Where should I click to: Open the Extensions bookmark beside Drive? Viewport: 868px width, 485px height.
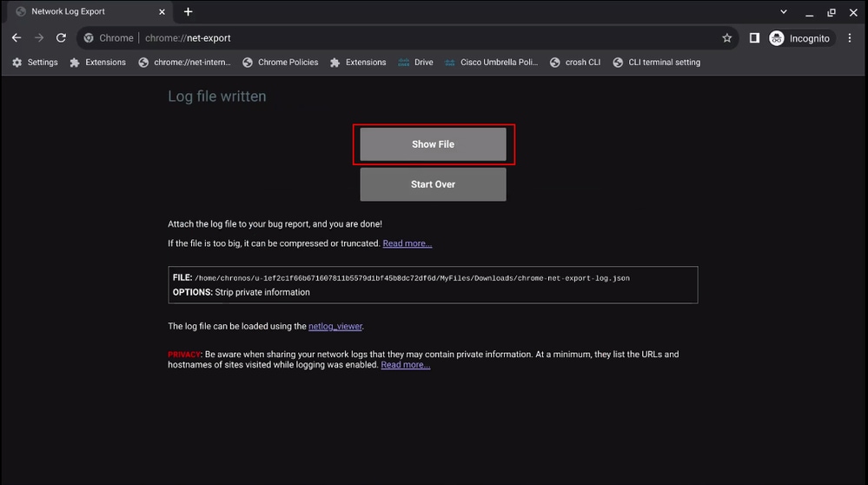358,62
